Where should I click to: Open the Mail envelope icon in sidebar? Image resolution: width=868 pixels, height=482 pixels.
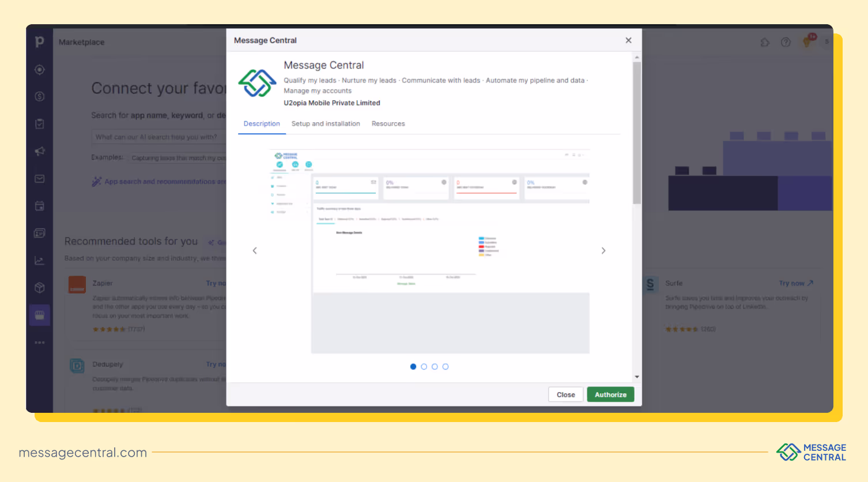coord(39,179)
